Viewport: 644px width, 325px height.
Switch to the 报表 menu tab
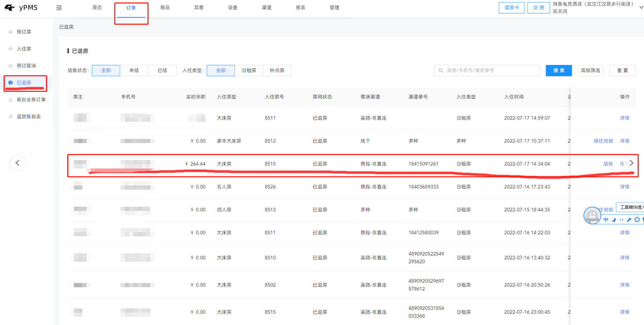[x=301, y=8]
